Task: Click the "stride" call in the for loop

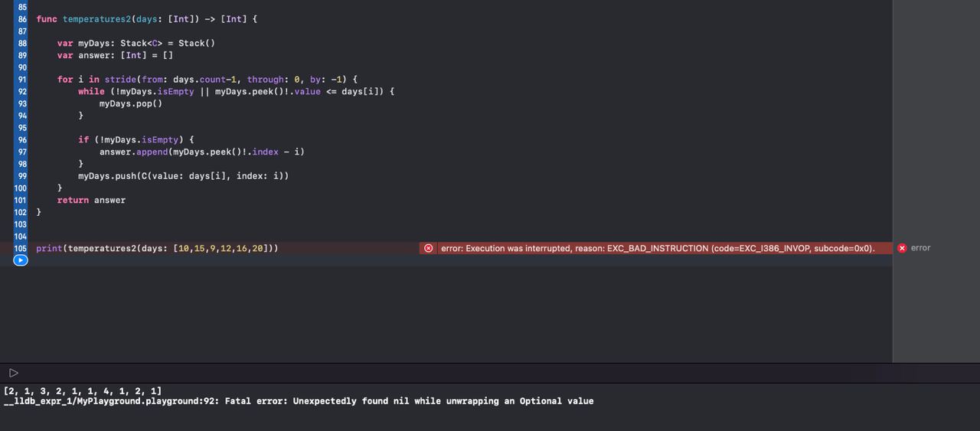Action: (120, 80)
